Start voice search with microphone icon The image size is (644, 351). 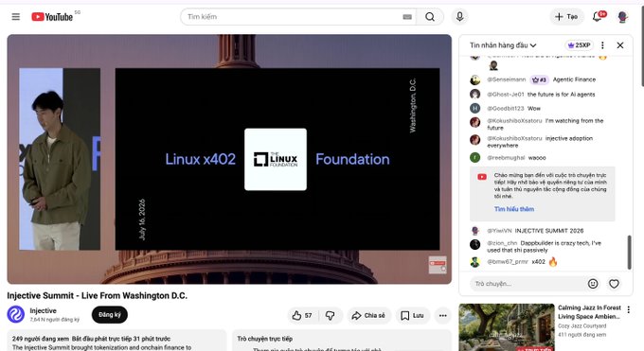point(459,17)
